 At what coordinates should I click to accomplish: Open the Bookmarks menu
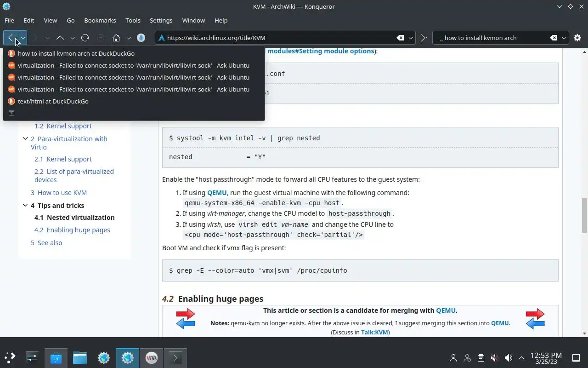[100, 20]
